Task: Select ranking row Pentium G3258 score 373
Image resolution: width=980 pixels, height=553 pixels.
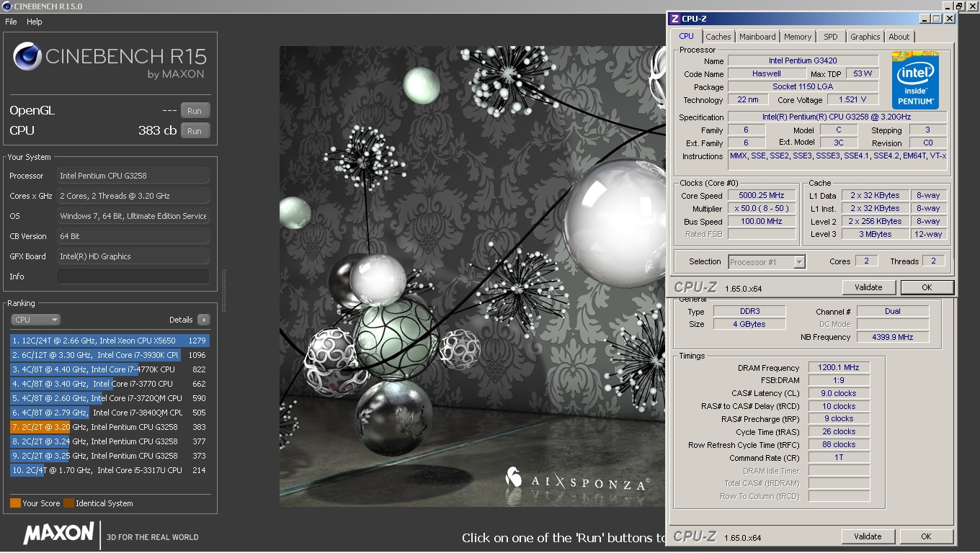Action: coord(110,456)
